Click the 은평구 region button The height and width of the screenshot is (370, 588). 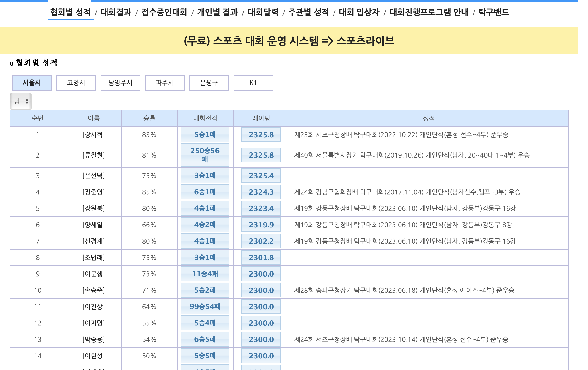pyautogui.click(x=209, y=83)
